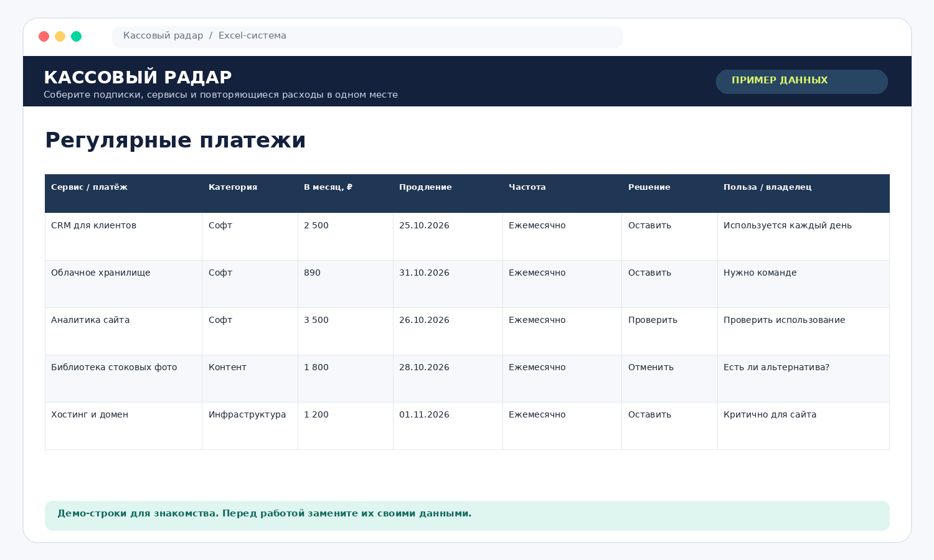Click the 2 500 monthly amount
This screenshot has width=934, height=560.
pyautogui.click(x=345, y=236)
